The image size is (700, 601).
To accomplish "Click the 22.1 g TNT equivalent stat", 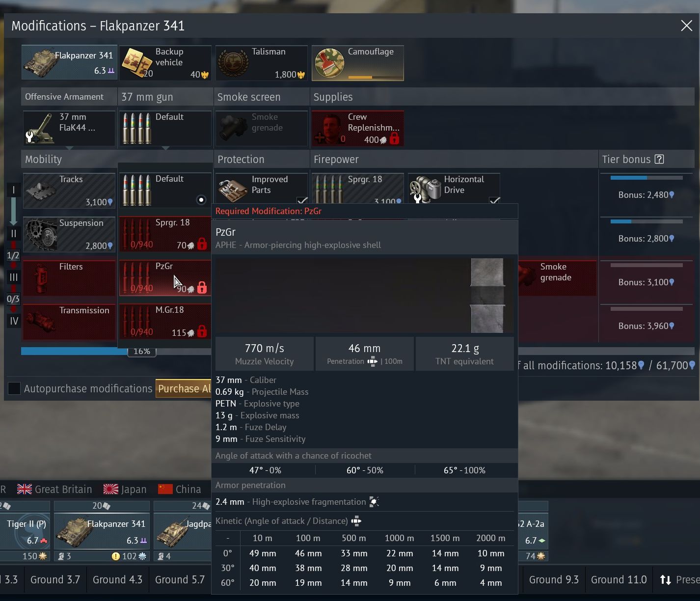I will pos(465,354).
